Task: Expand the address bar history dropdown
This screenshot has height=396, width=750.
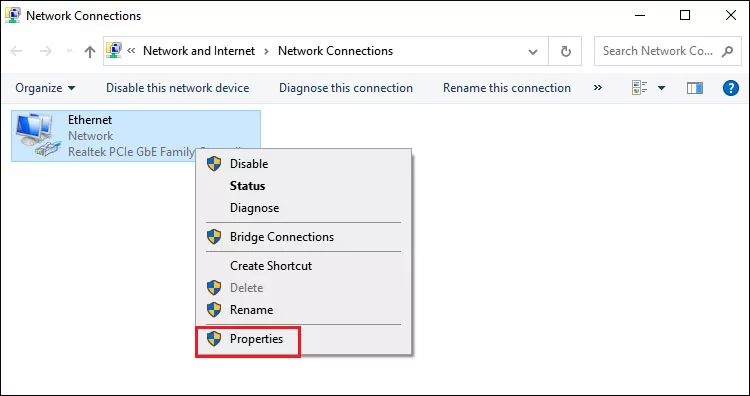Action: click(532, 52)
